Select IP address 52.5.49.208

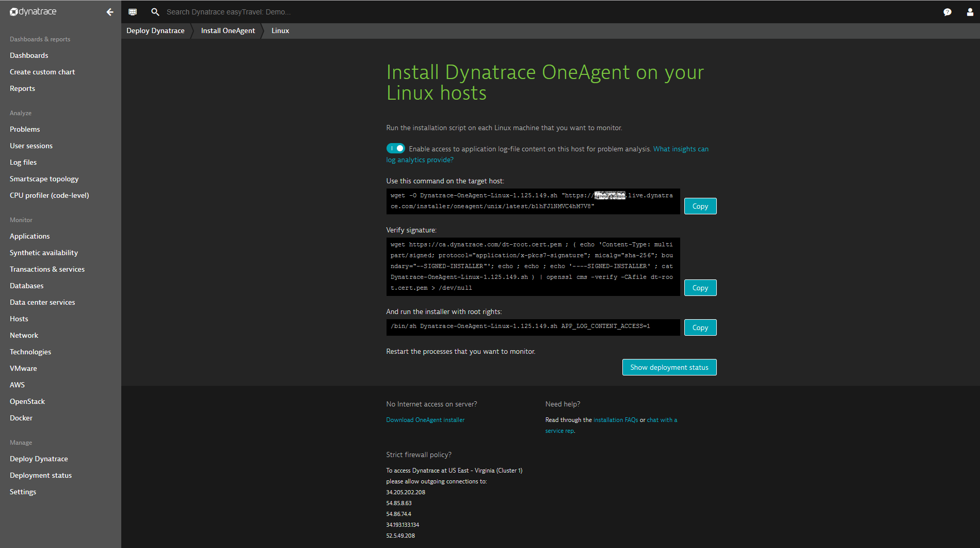400,536
